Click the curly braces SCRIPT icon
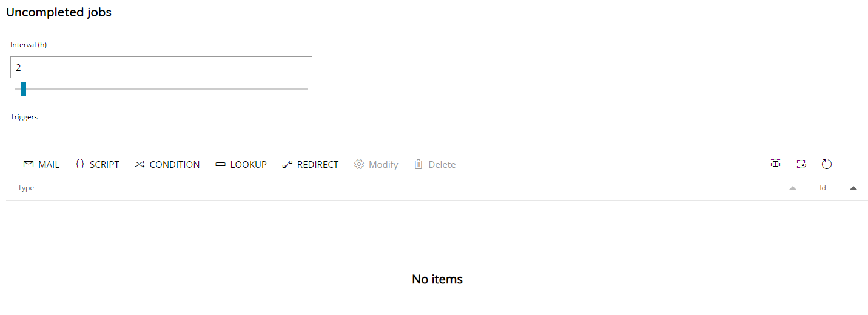 (x=80, y=165)
